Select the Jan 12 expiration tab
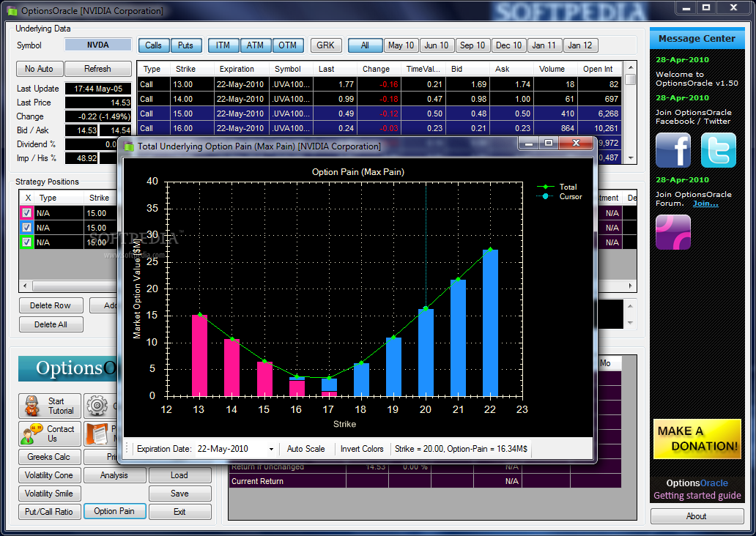This screenshot has height=536, width=756. 580,45
